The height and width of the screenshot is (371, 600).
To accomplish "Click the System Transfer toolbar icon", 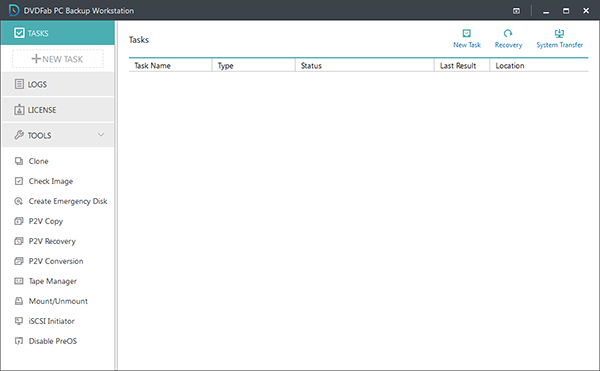I will click(559, 33).
